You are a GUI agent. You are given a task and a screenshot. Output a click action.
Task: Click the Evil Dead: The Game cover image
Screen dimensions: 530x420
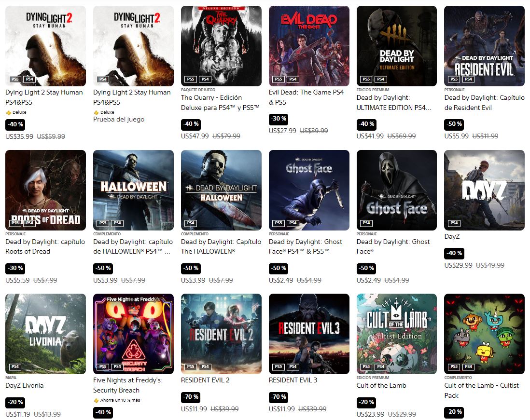tap(309, 46)
